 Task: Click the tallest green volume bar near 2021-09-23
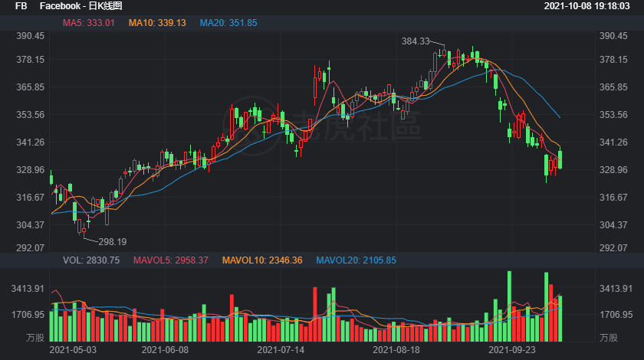pos(510,306)
